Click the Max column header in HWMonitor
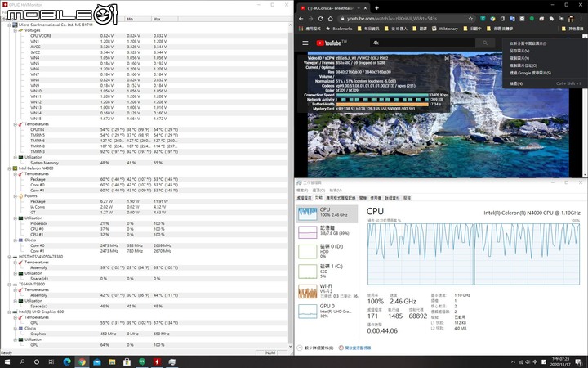 pos(165,19)
